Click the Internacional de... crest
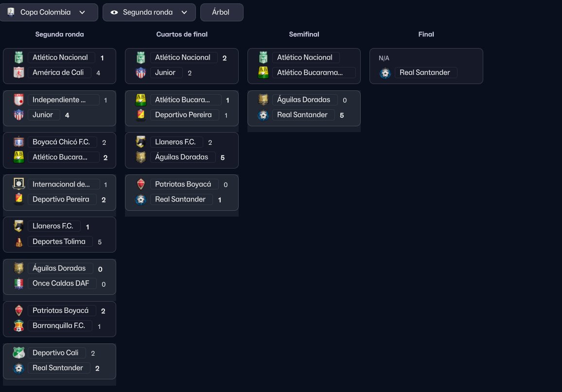Image resolution: width=562 pixels, height=392 pixels. coord(18,184)
